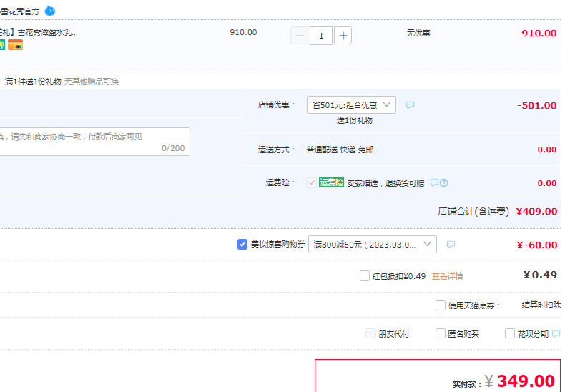The height and width of the screenshot is (392, 570).
Task: Click the orange credit card icon under product title
Action: 15,45
